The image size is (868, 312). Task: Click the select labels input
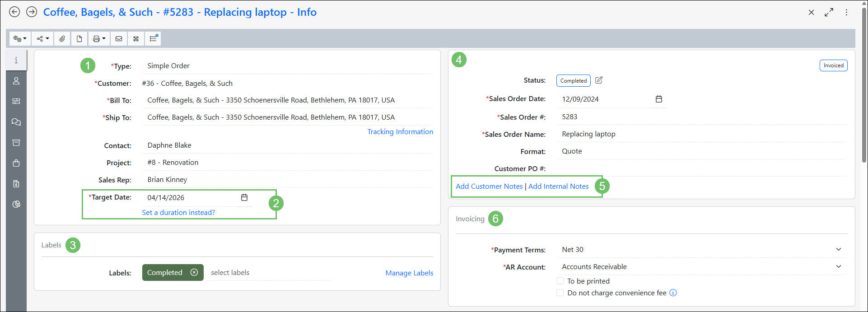(x=269, y=273)
